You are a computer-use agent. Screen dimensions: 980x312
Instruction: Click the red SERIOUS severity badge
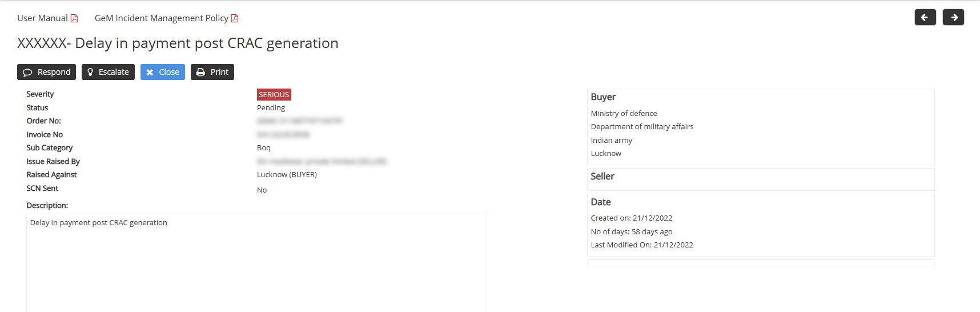coord(274,95)
